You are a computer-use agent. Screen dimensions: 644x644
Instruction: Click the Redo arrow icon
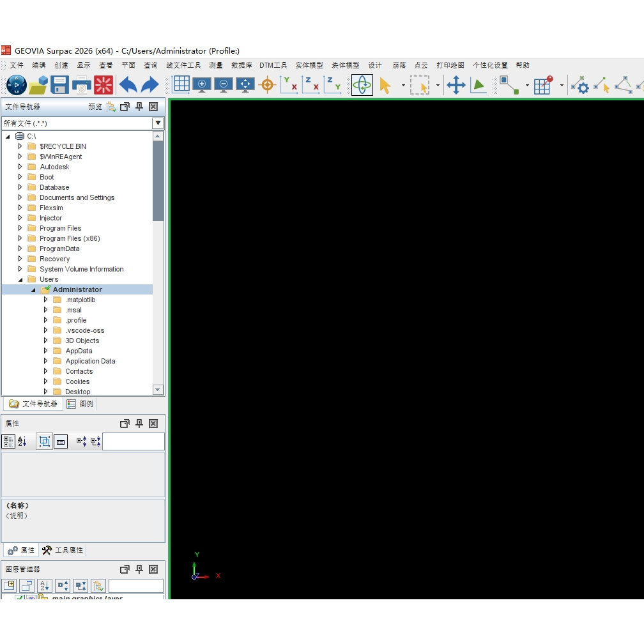[x=150, y=85]
